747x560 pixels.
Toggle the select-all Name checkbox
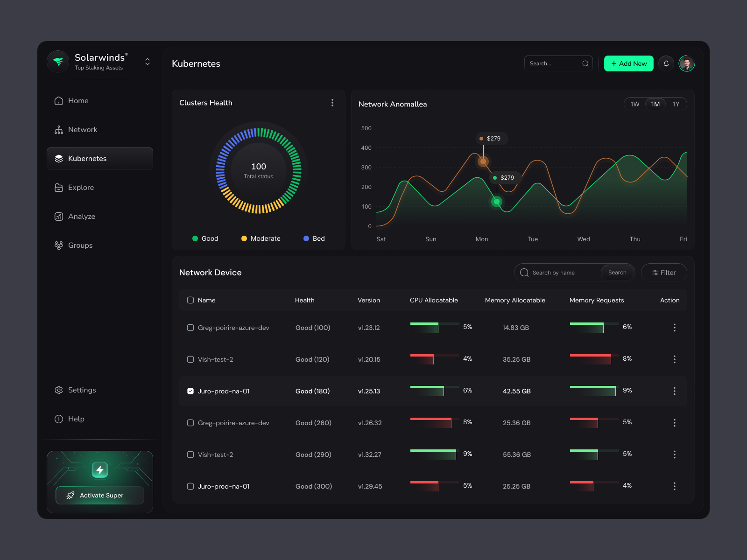(x=190, y=300)
